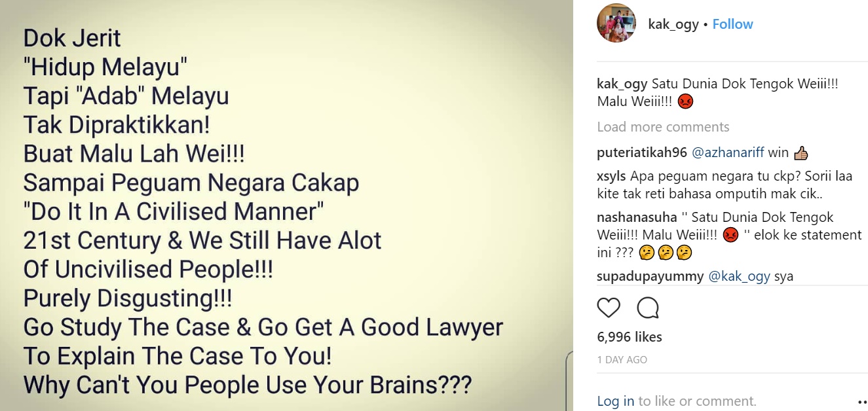The height and width of the screenshot is (411, 868).
Task: Like the post with the heart icon
Action: [x=609, y=308]
